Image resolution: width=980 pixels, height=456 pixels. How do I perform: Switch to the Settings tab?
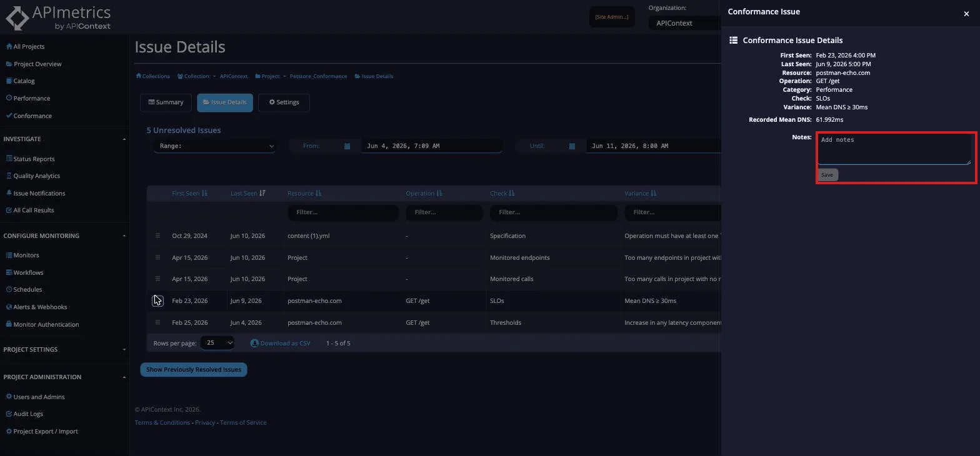284,102
